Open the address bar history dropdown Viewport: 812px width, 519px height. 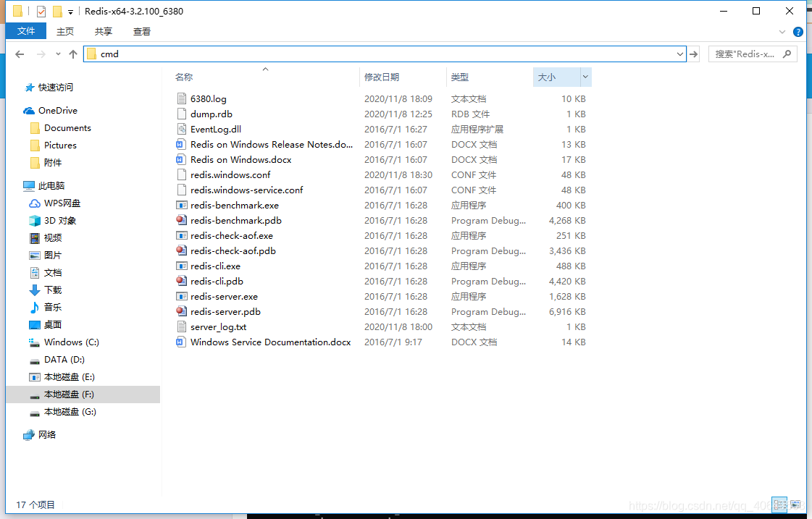pyautogui.click(x=679, y=54)
